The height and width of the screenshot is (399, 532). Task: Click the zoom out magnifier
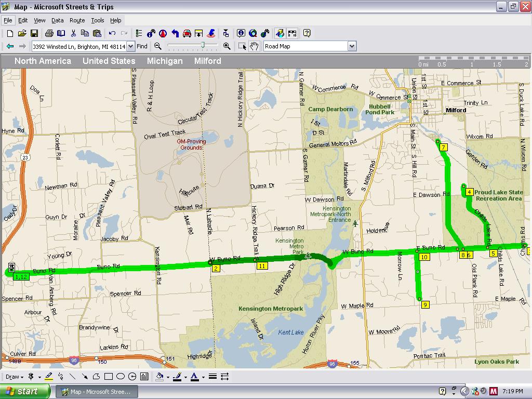(157, 46)
